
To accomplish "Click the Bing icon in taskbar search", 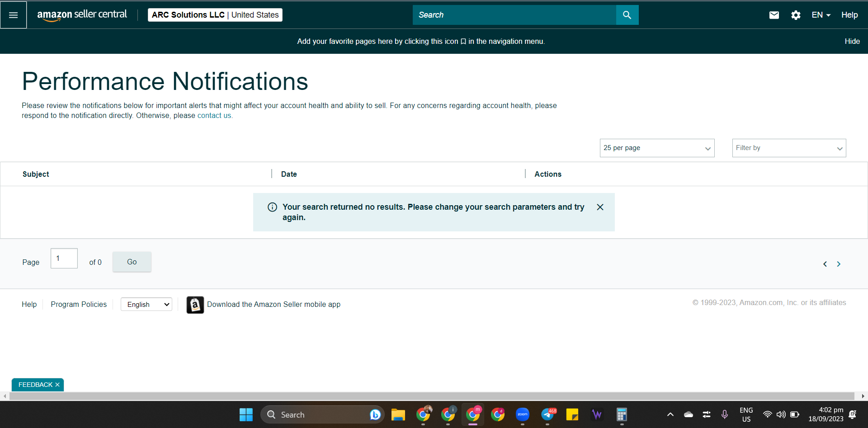I will [x=375, y=414].
